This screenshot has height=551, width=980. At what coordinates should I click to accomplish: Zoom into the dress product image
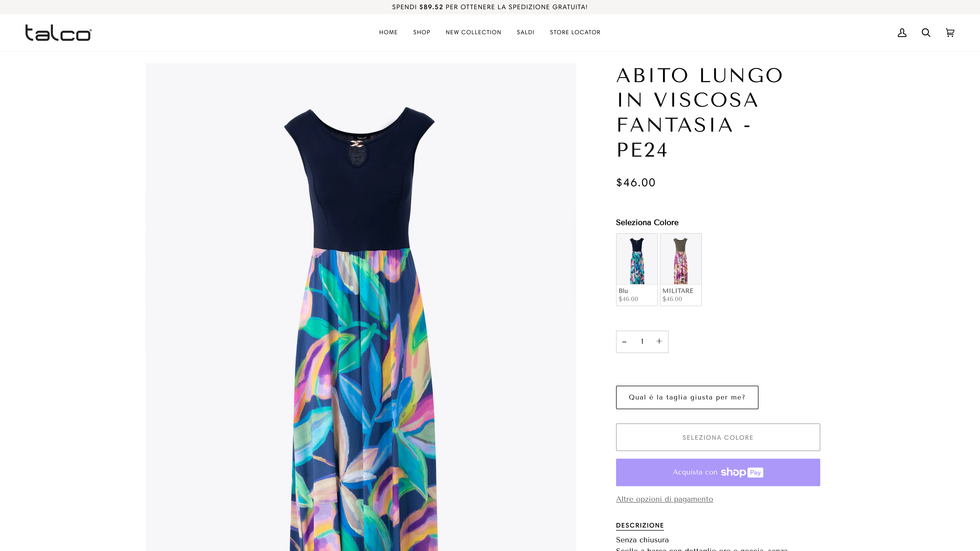[x=361, y=304]
